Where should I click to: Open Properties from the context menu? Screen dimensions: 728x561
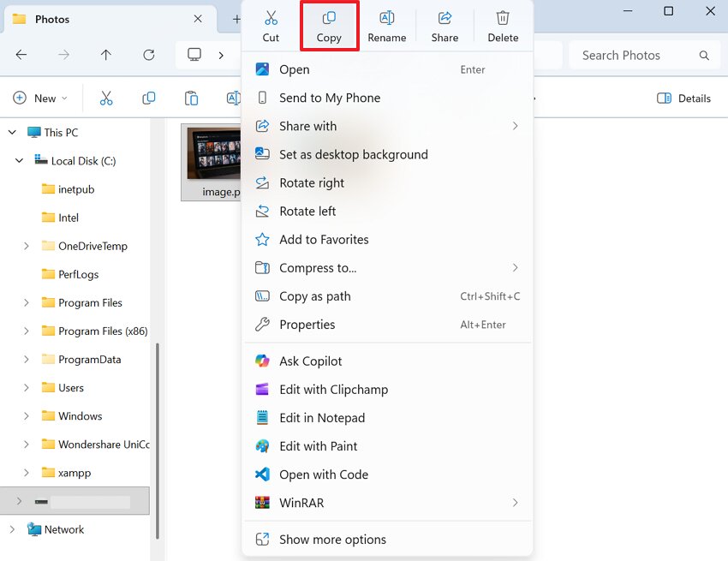[x=387, y=325]
